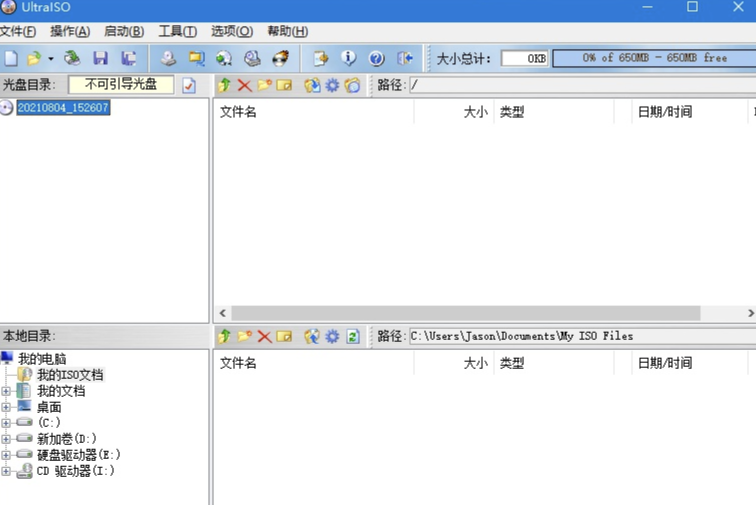
Task: Open the 文件(F) menu
Action: coord(18,31)
